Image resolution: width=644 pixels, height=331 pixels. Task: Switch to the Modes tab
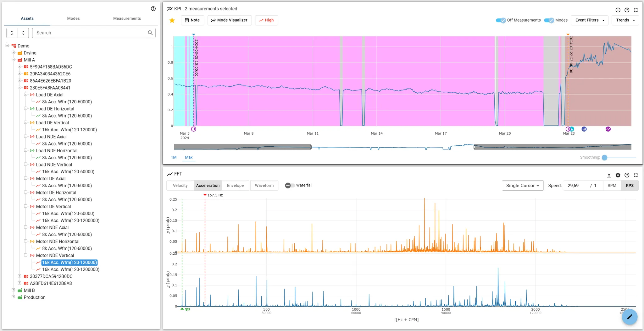click(x=73, y=19)
